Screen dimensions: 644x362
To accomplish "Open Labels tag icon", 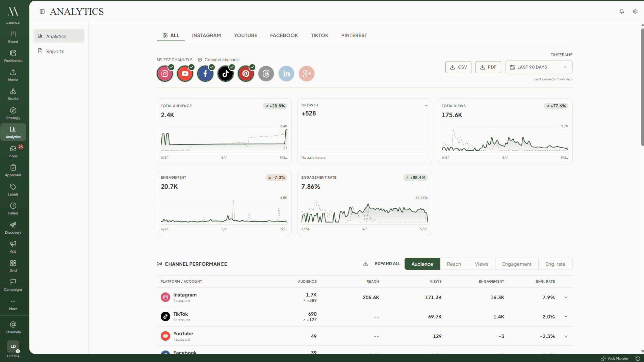I will 13,190.
